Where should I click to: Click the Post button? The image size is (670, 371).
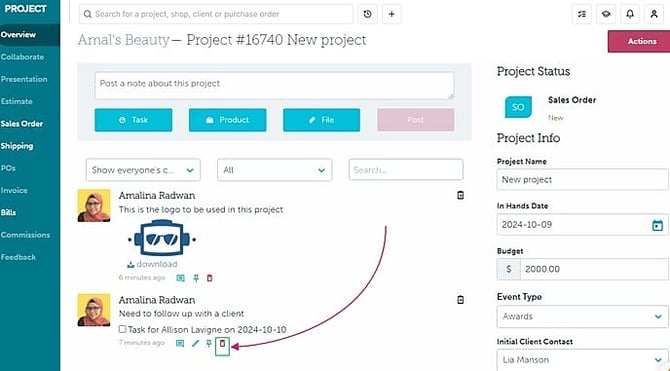(x=416, y=120)
